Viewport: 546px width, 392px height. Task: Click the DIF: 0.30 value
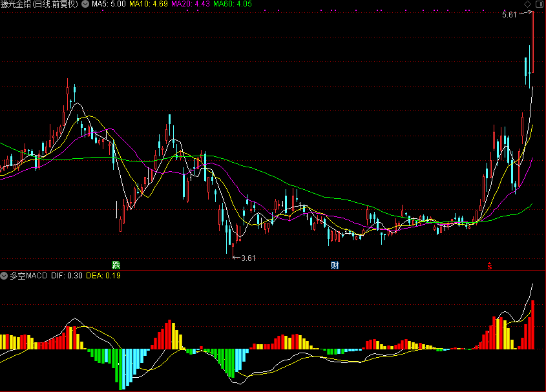(x=67, y=276)
